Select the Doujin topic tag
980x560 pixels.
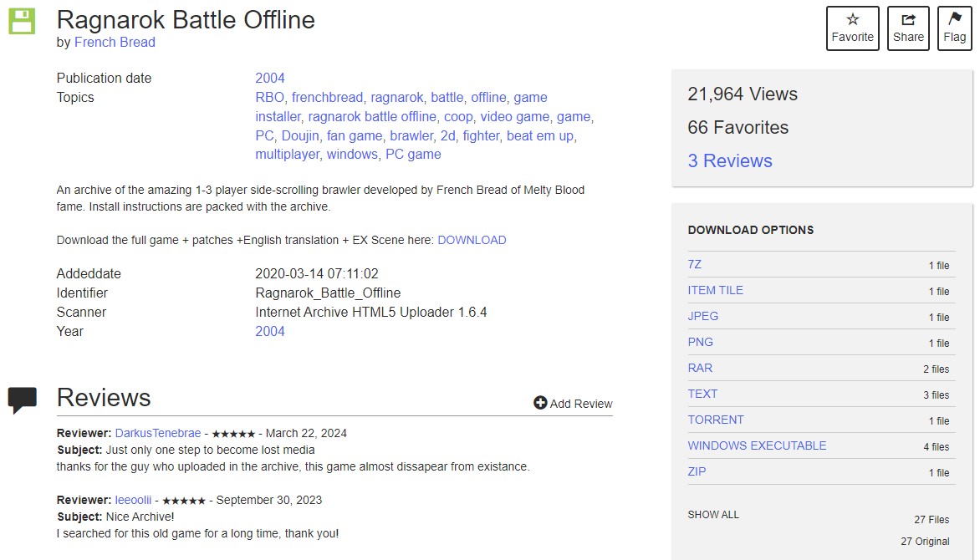tap(300, 135)
